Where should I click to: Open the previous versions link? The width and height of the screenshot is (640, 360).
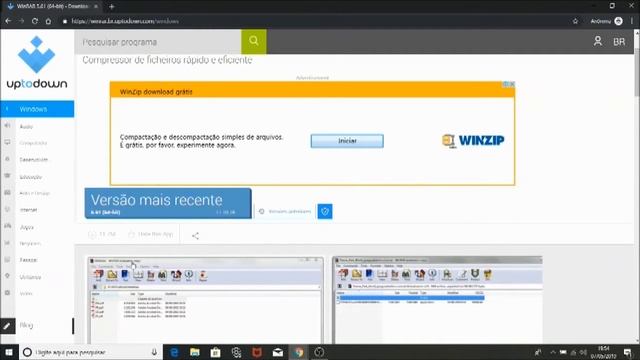(285, 211)
